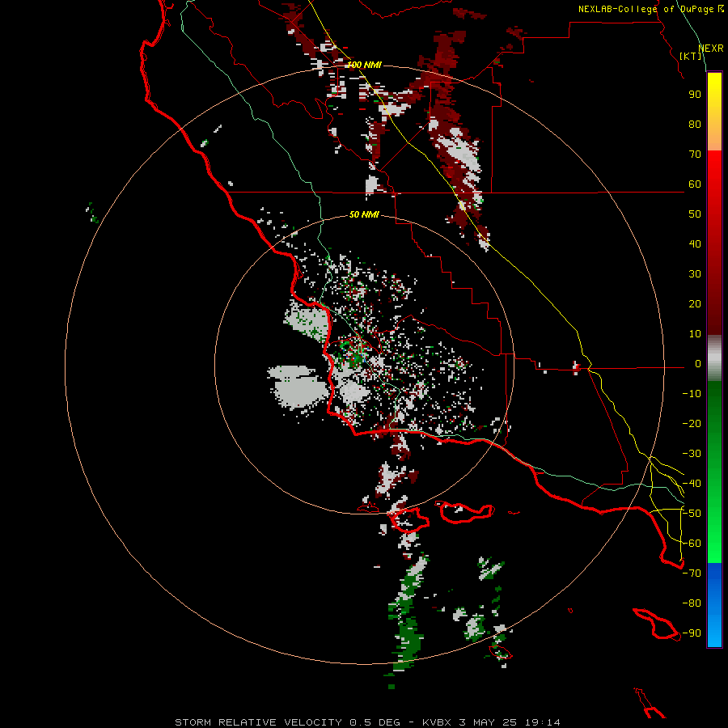728x728 pixels.
Task: Click the '100 NMI' range ring label
Action: coord(365,65)
